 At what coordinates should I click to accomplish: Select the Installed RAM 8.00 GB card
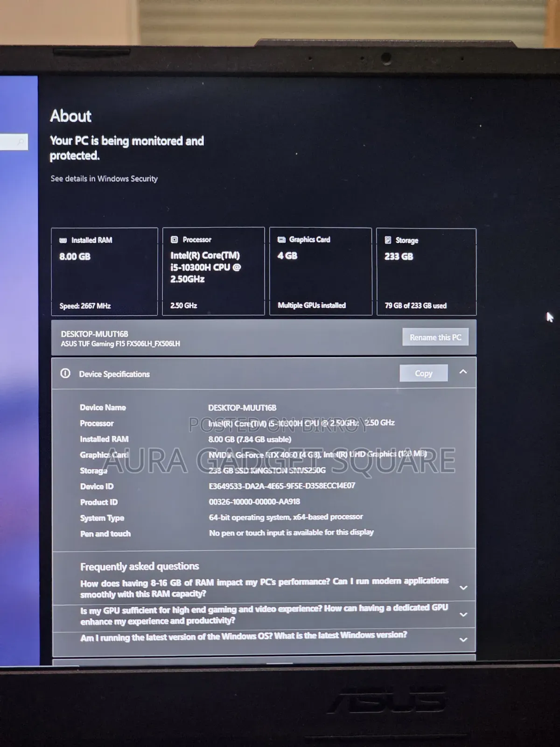point(105,272)
